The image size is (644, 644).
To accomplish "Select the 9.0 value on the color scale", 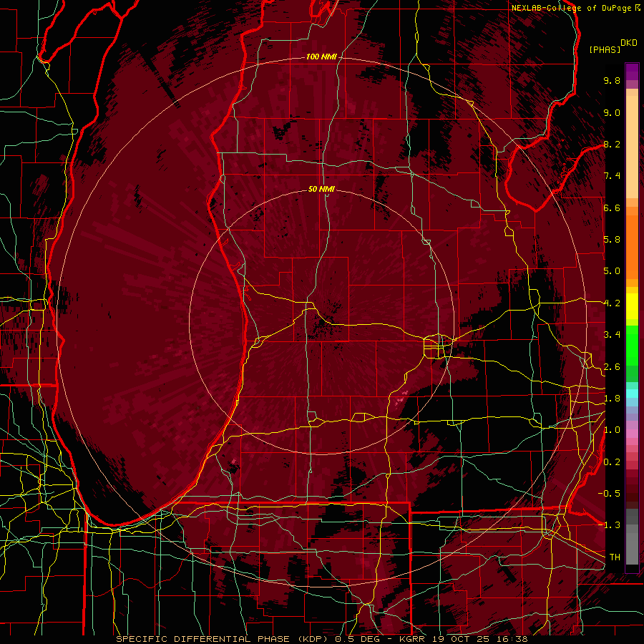I will point(612,112).
